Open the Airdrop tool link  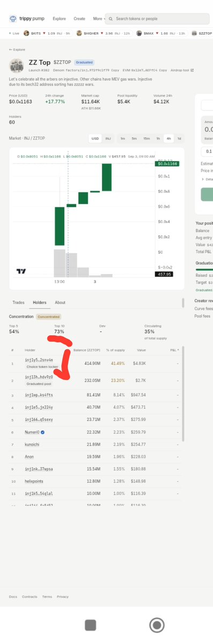point(182,70)
